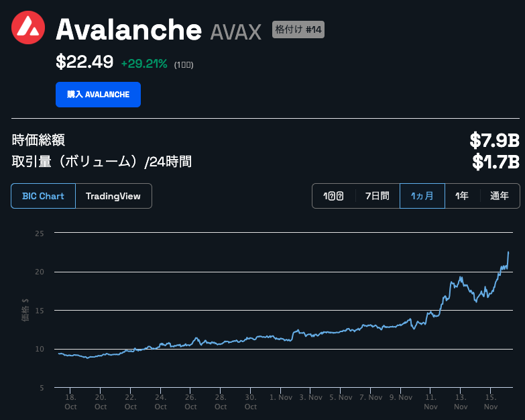
Task: Click the red Avalanche logo icon
Action: [x=28, y=28]
